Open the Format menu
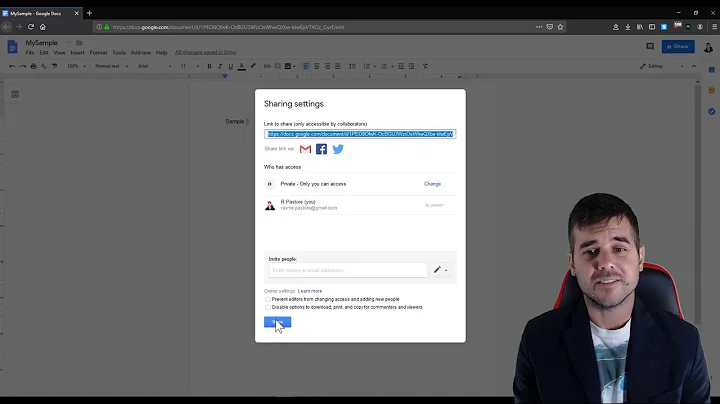 click(x=98, y=53)
